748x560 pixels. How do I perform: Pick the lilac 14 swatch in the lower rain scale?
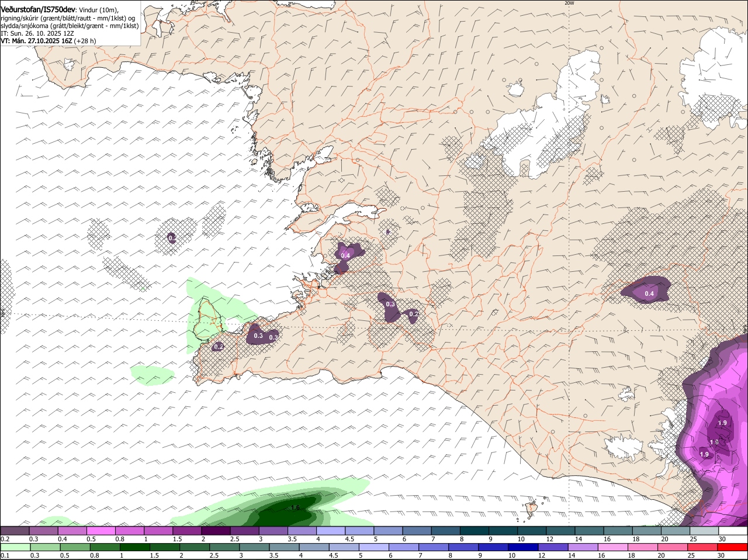583,547
